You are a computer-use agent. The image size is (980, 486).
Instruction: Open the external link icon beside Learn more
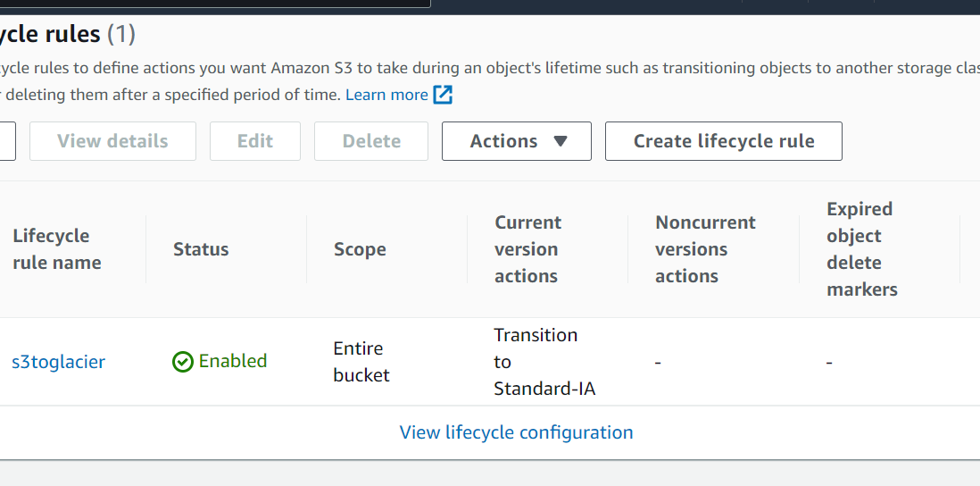point(443,95)
